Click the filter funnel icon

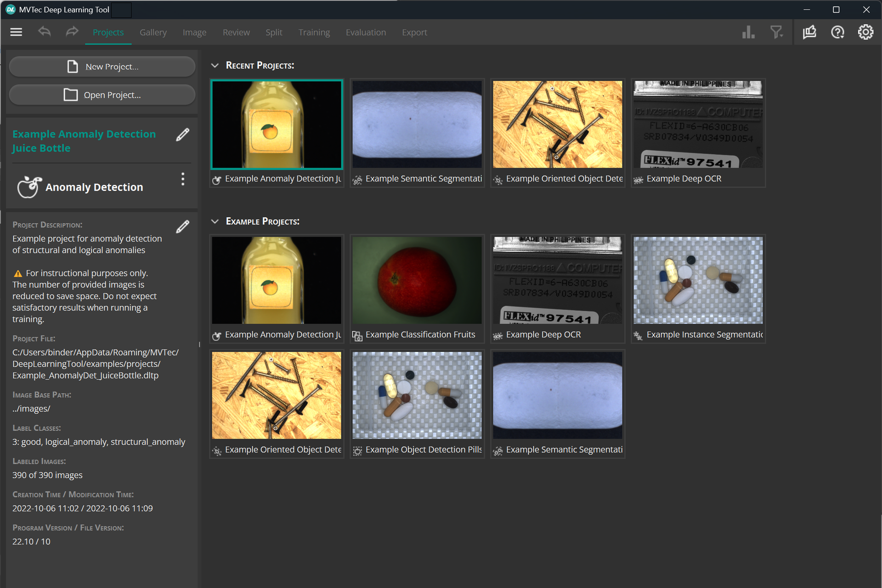click(x=776, y=32)
